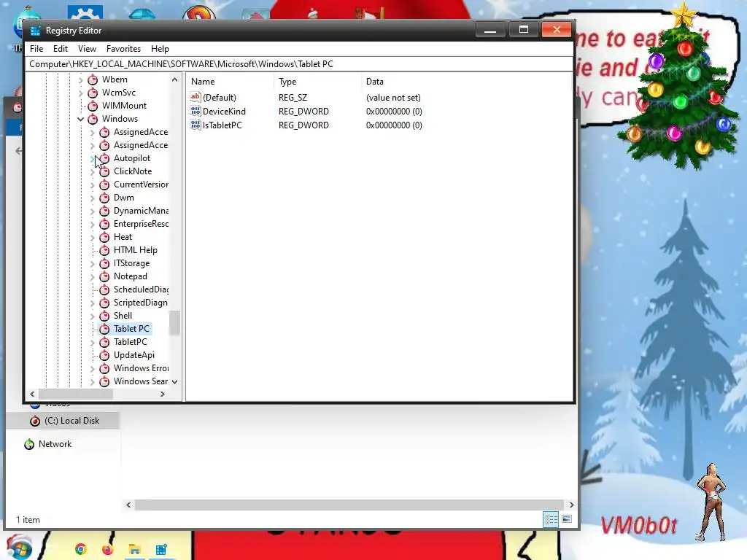Select the Wbem key icon

tap(93, 79)
